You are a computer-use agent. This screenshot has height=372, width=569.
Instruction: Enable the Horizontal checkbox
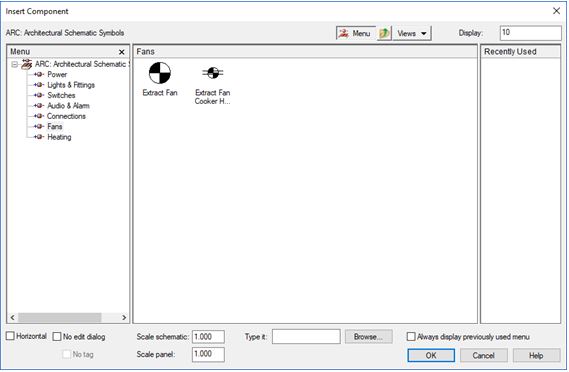click(x=10, y=336)
